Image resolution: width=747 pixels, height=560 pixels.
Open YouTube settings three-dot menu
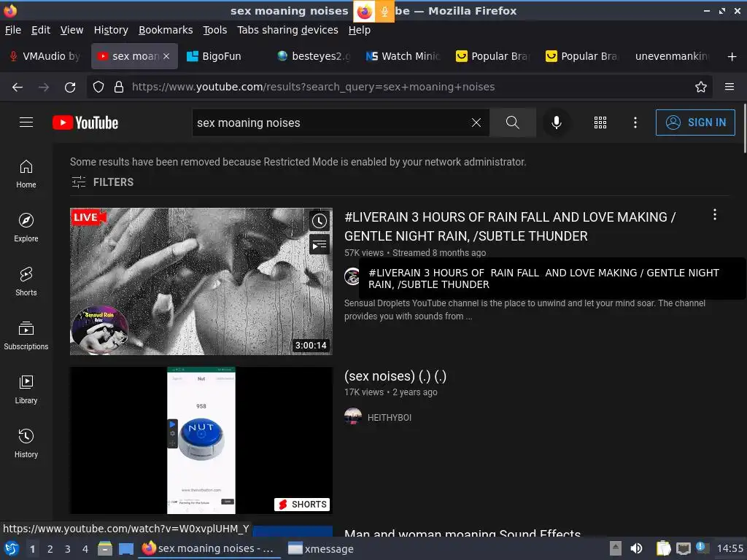click(635, 122)
